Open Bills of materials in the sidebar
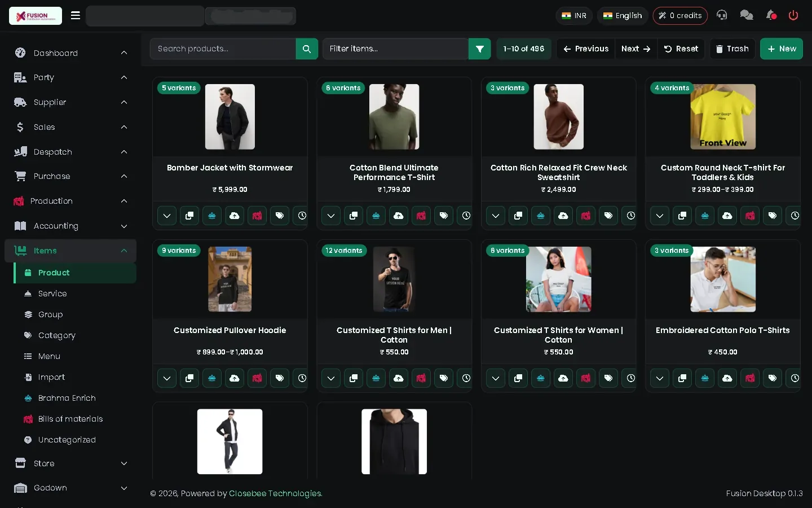 coord(75,419)
